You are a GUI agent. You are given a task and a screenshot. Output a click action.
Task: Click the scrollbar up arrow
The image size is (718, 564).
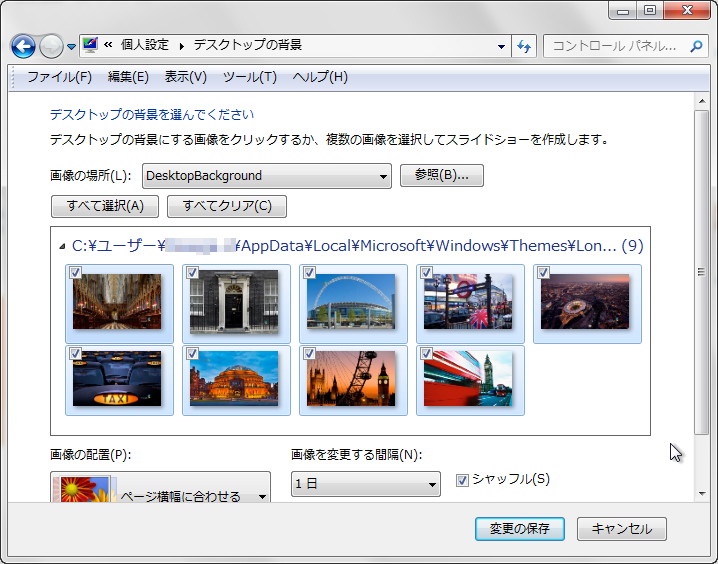(702, 100)
